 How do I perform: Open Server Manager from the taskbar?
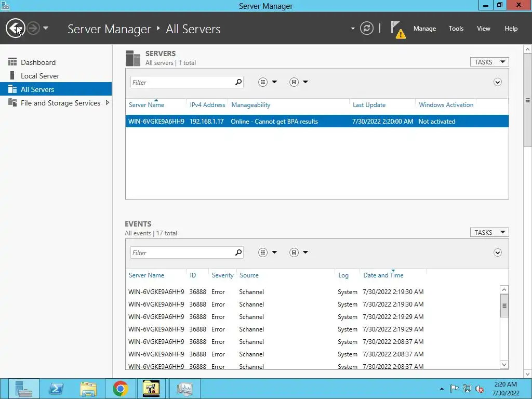coord(24,389)
